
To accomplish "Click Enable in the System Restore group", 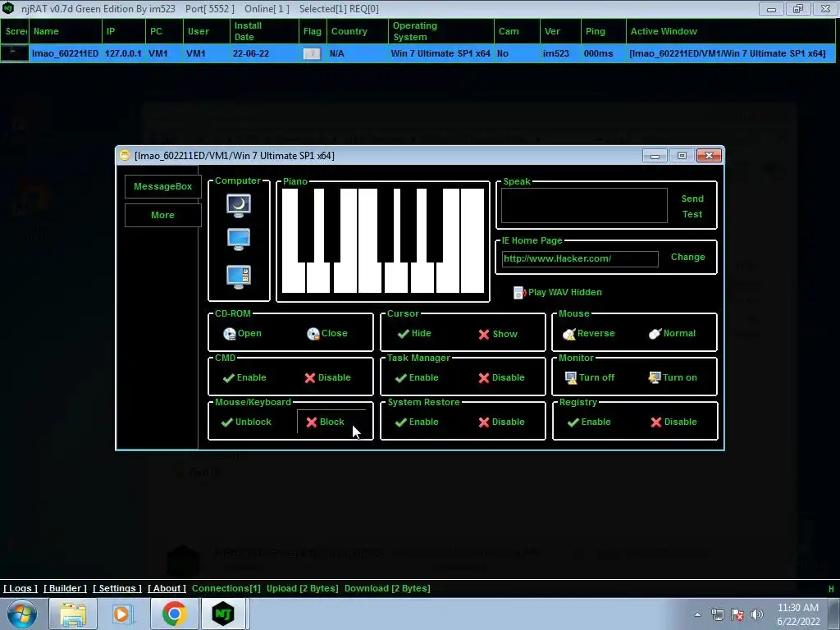I will (417, 422).
